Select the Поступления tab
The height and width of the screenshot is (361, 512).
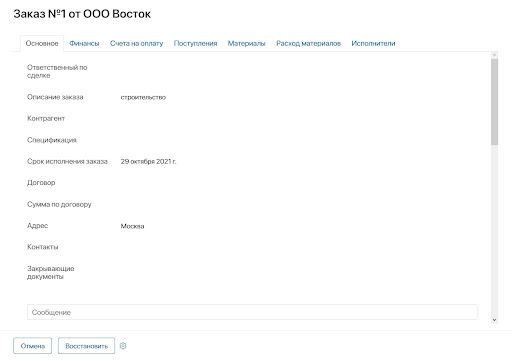(195, 43)
